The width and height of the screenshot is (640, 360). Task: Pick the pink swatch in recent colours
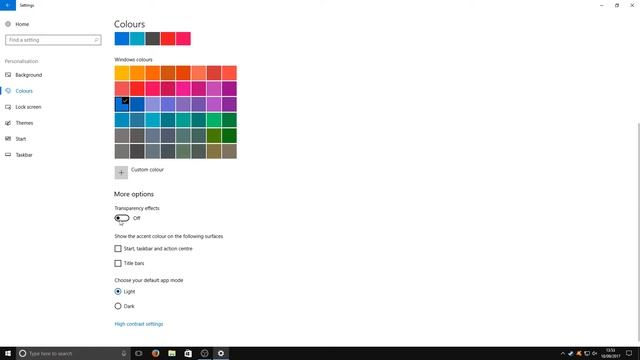click(183, 39)
